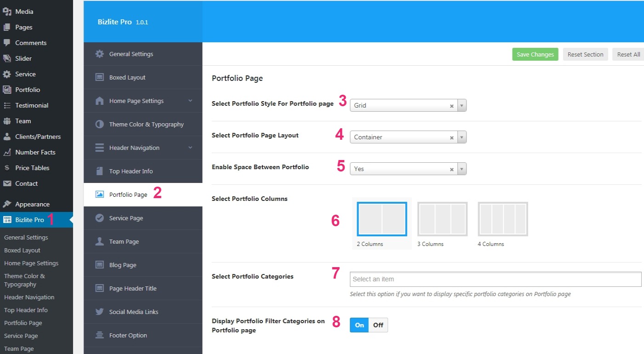Open Theme Color & Typography submenu link
The height and width of the screenshot is (354, 644).
(25, 280)
